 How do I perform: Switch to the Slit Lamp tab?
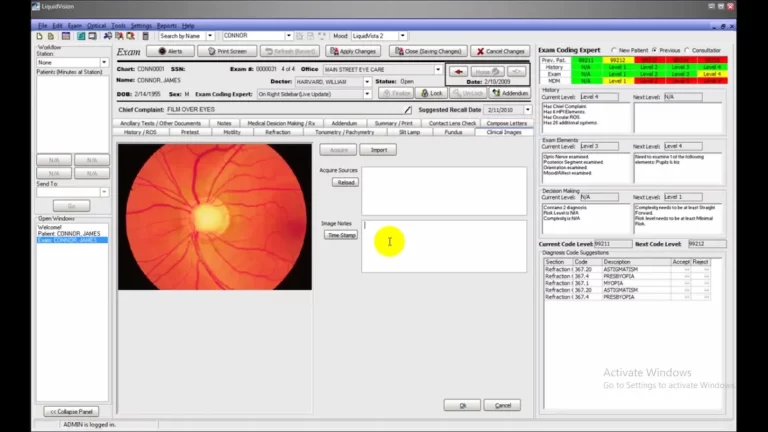[409, 132]
